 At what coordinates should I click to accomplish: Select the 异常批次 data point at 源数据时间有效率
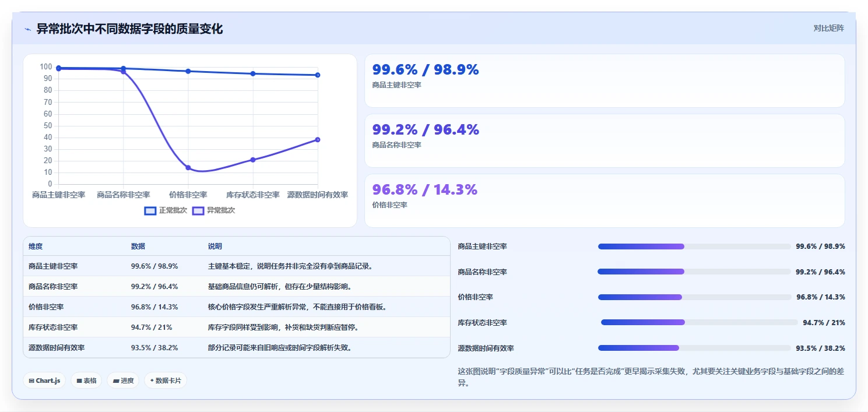click(x=318, y=139)
